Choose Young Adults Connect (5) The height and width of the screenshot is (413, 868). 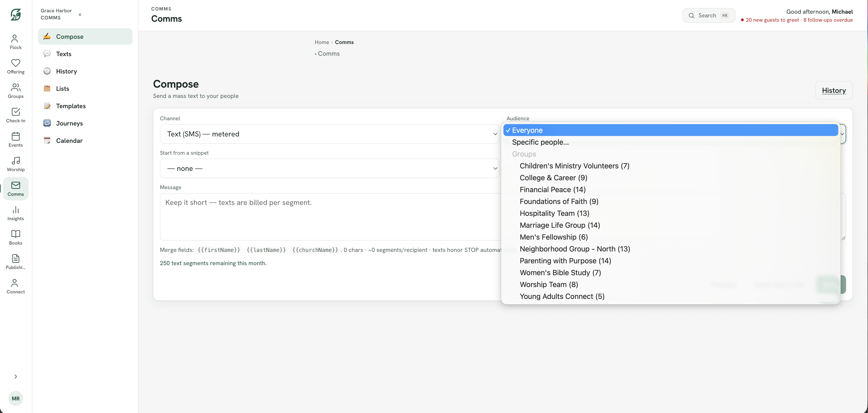coord(671,296)
